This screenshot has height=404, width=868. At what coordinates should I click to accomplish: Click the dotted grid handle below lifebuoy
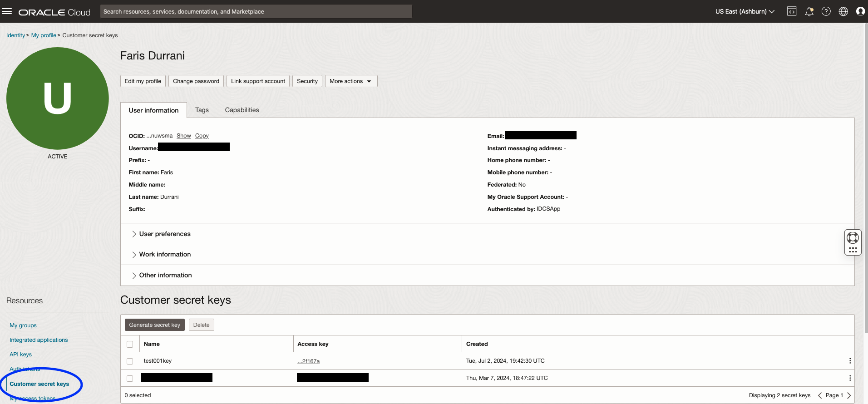853,250
